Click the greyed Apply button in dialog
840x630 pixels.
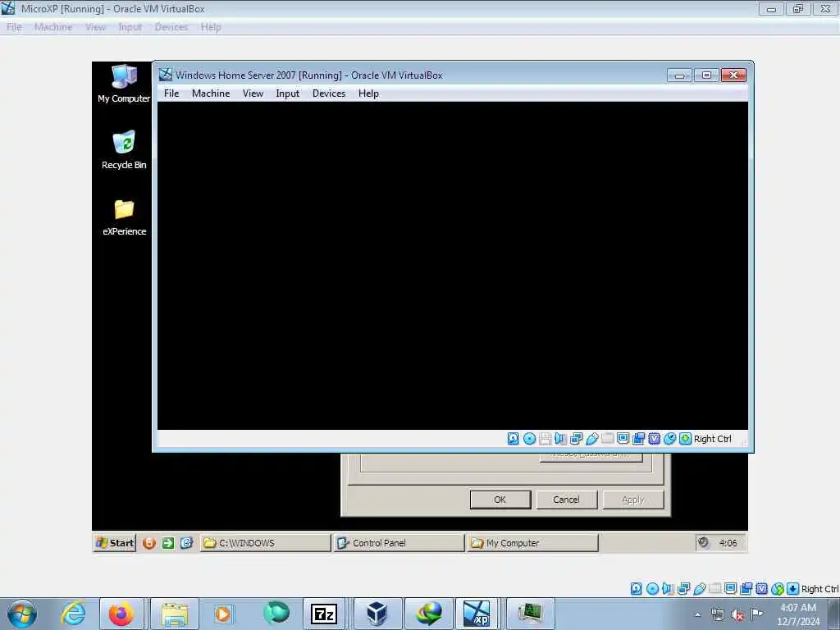[633, 500]
